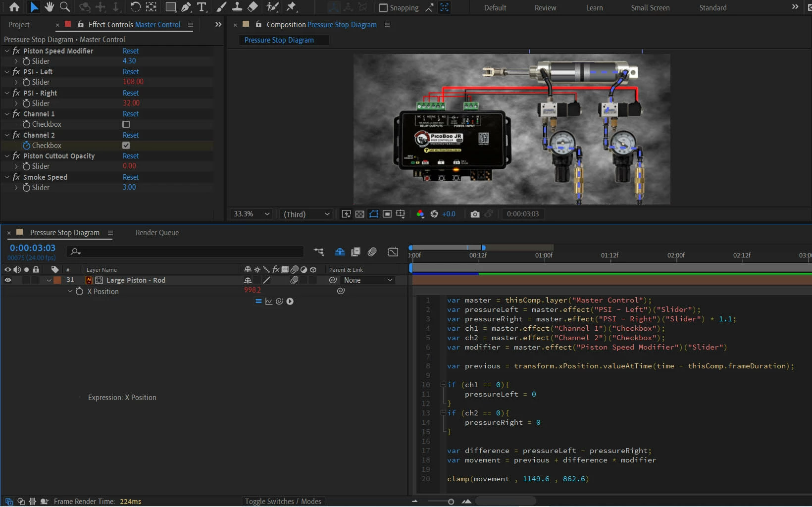Image resolution: width=812 pixels, height=507 pixels.
Task: Collapse the Smoke Speed effect
Action: (7, 177)
